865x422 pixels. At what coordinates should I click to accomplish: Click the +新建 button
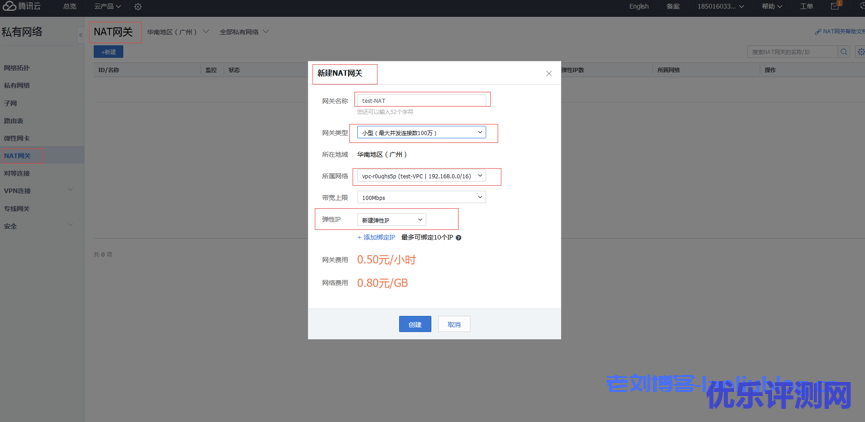(108, 52)
